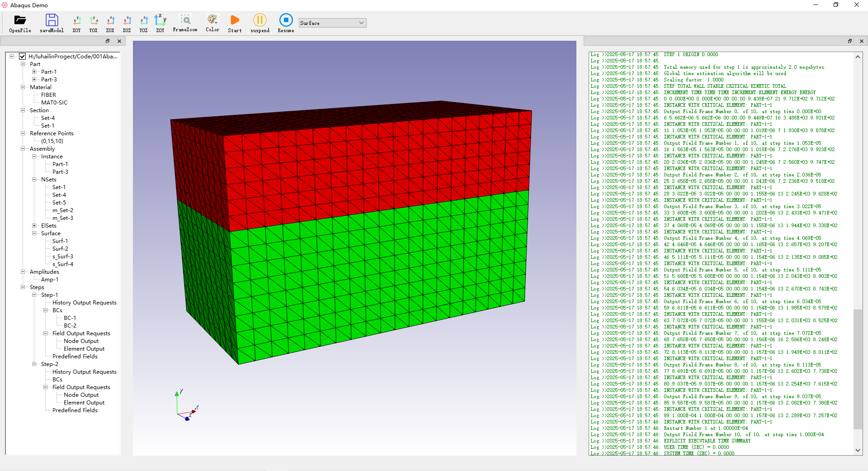Collapse the Part node
This screenshot has height=471, width=868.
tap(23, 64)
